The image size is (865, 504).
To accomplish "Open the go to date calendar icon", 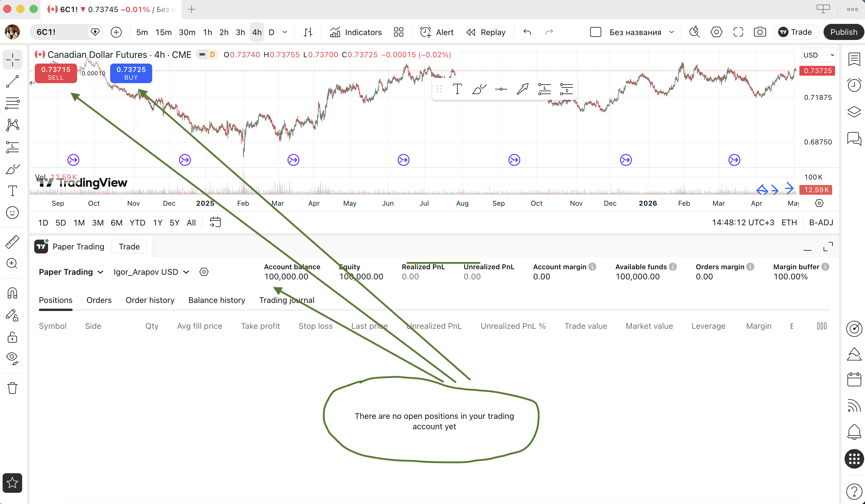I will click(215, 222).
